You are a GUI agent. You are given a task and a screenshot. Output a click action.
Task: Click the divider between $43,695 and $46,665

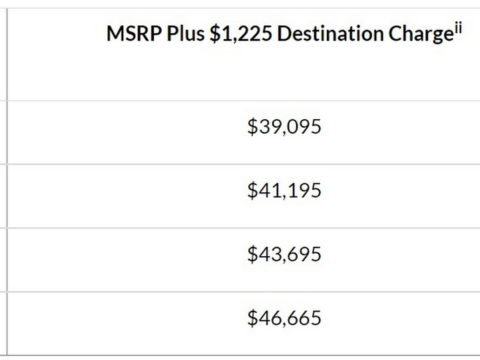click(x=244, y=292)
